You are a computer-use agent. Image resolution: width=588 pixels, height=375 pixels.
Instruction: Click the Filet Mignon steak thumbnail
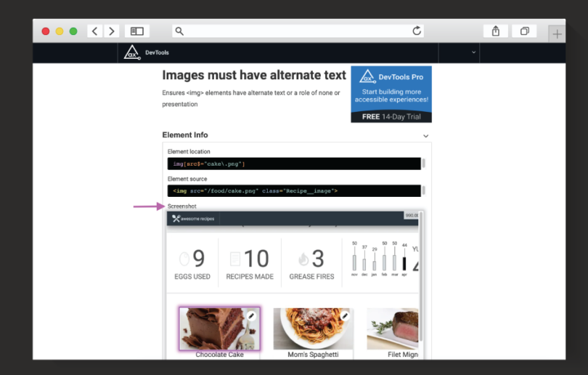tap(392, 328)
